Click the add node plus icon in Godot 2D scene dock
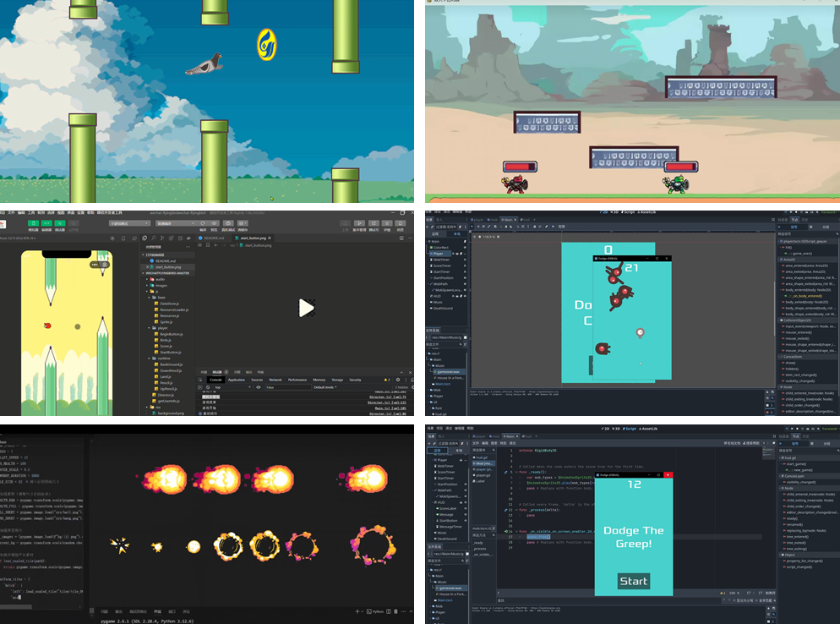The height and width of the screenshot is (624, 840). pyautogui.click(x=428, y=227)
